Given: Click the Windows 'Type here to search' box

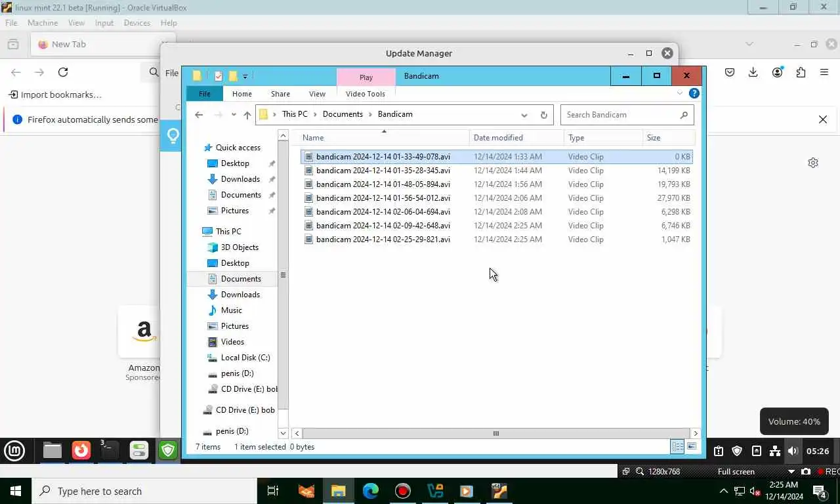Looking at the screenshot, I should pos(144,491).
